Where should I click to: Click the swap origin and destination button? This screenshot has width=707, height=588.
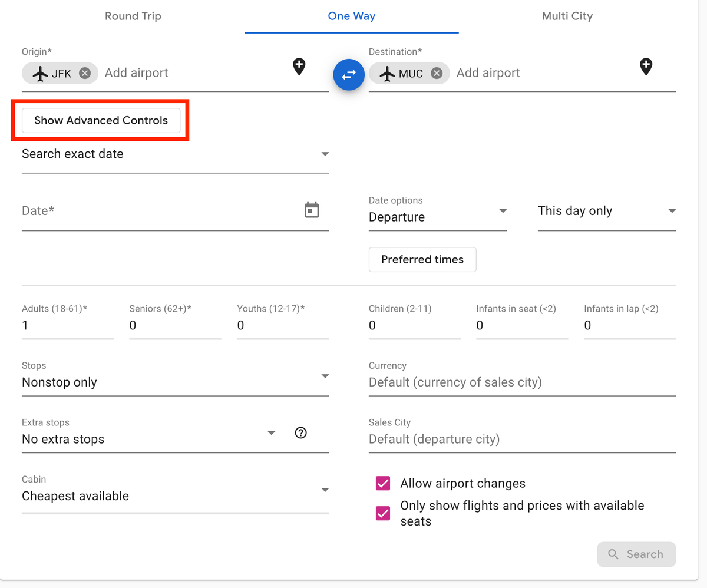(x=349, y=75)
